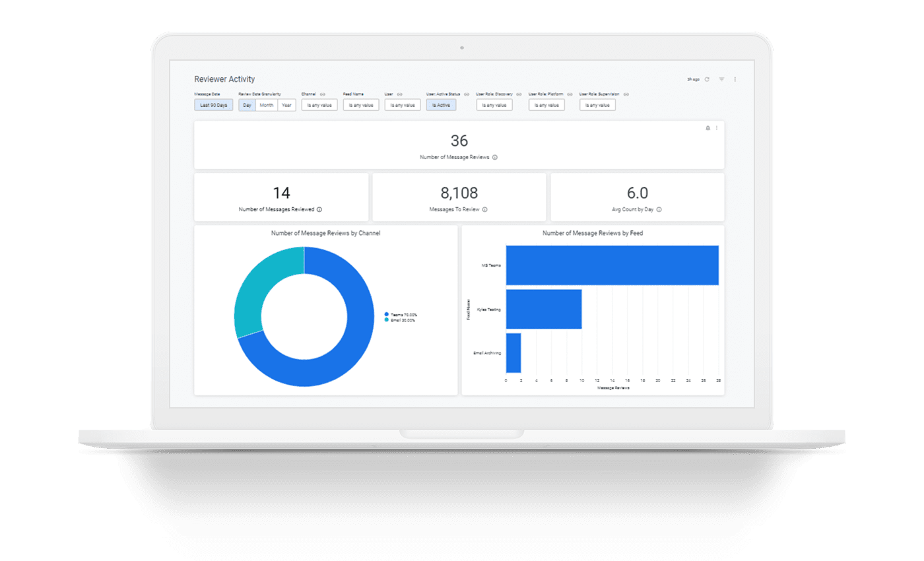Select Month granularity

(267, 104)
